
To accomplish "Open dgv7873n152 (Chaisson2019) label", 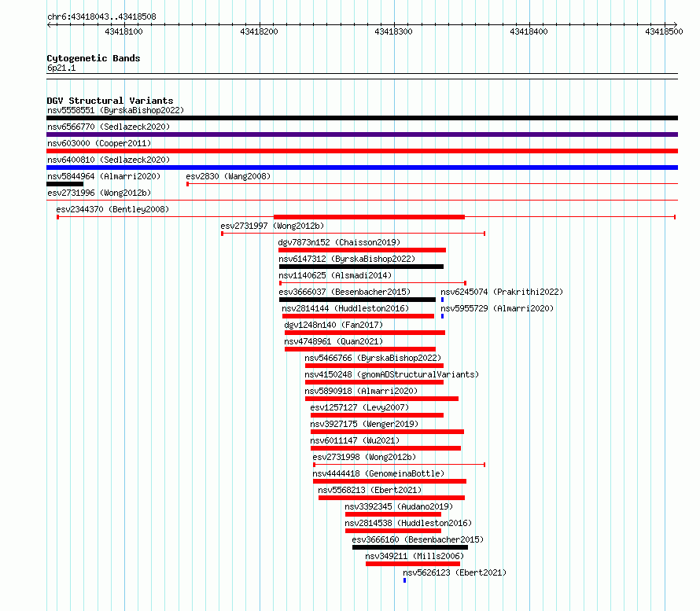I will [x=339, y=242].
